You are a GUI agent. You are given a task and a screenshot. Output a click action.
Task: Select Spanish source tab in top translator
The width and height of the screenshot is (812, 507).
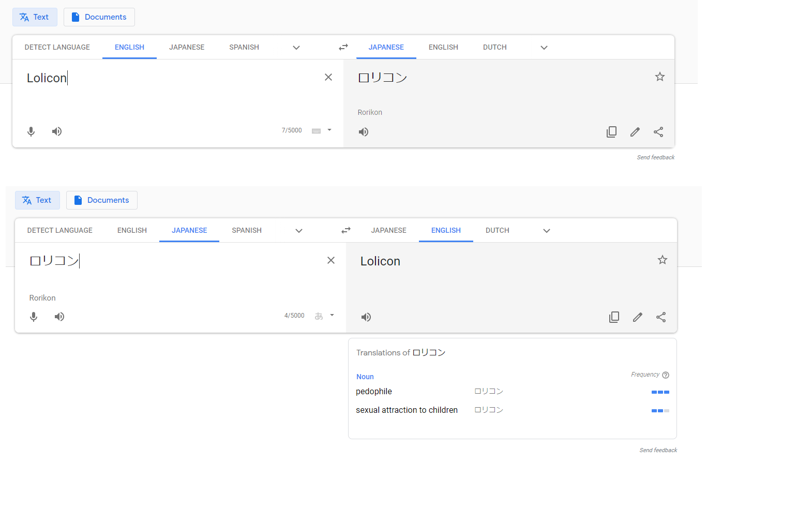(244, 47)
